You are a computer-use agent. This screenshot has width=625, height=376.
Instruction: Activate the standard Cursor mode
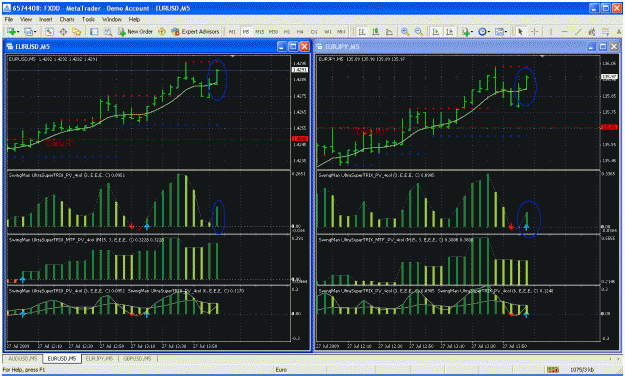(x=520, y=31)
